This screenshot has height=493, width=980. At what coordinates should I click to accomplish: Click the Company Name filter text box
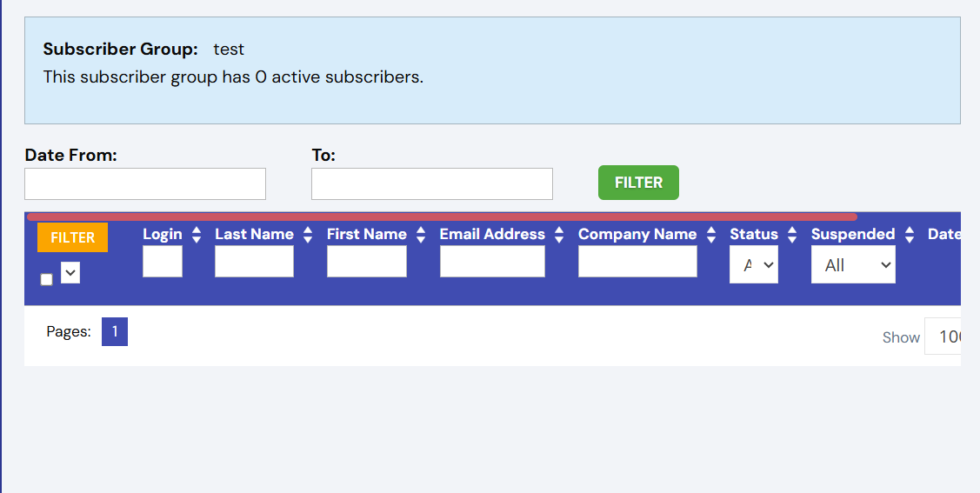click(637, 261)
